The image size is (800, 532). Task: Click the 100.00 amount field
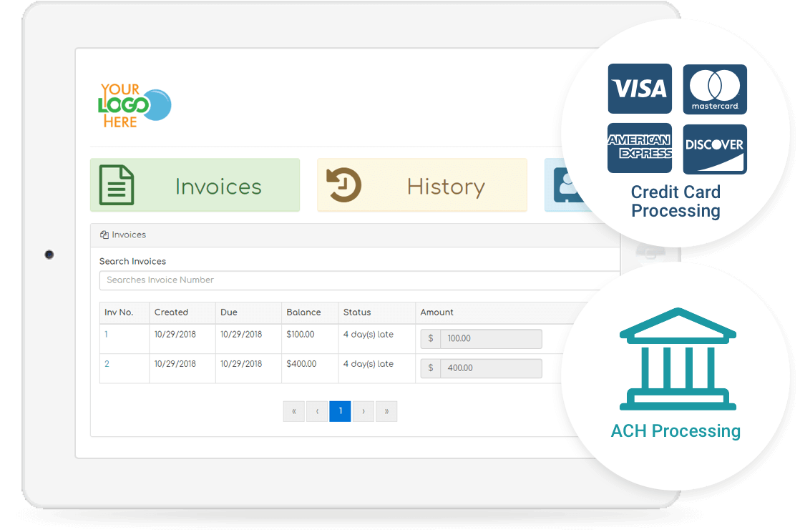click(491, 339)
